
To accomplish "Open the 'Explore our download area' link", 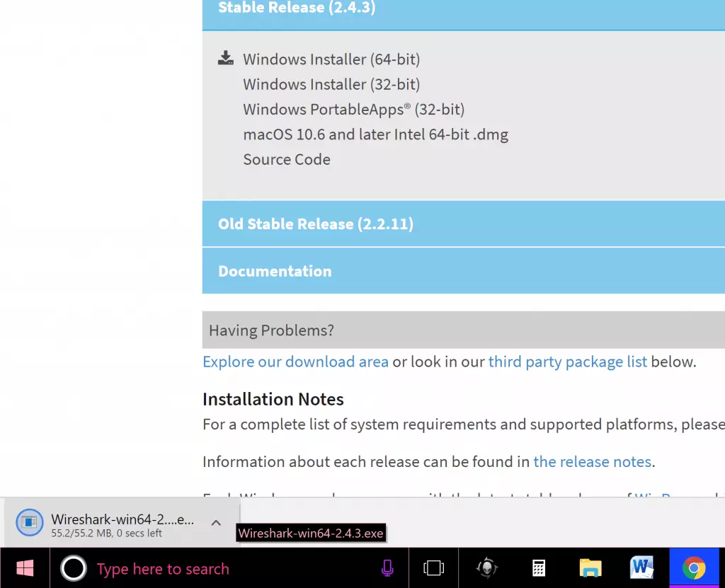I will coord(295,362).
